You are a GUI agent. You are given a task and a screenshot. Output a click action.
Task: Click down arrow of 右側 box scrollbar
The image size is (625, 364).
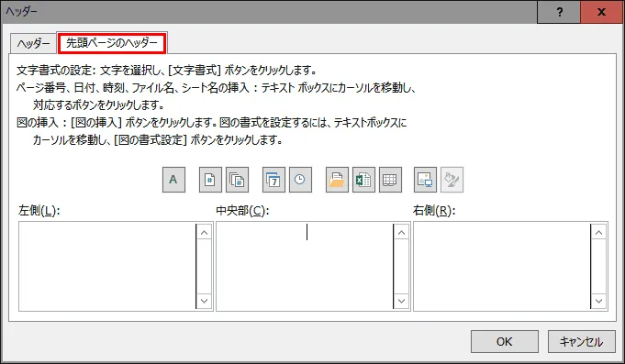(x=598, y=301)
